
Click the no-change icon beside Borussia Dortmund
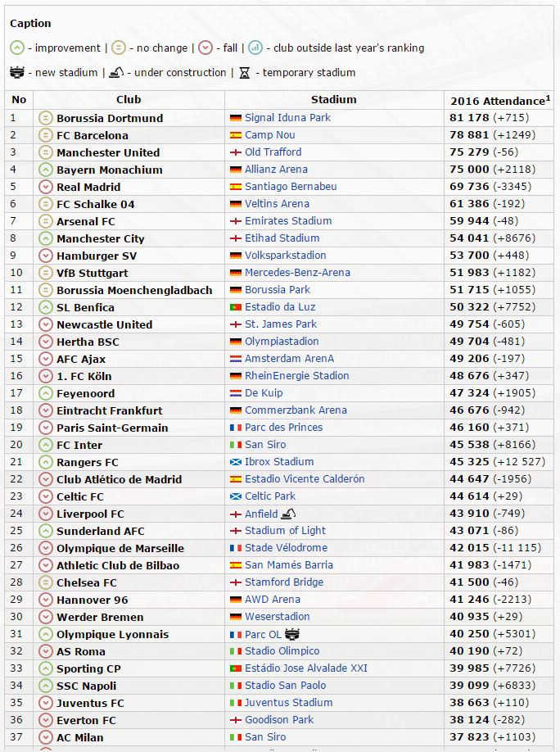[46, 118]
